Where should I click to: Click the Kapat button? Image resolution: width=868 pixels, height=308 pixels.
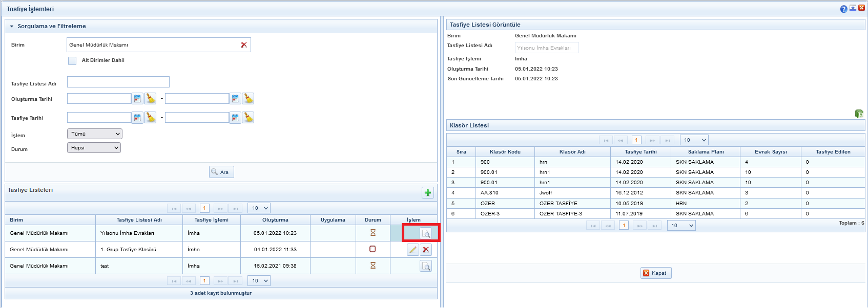655,273
